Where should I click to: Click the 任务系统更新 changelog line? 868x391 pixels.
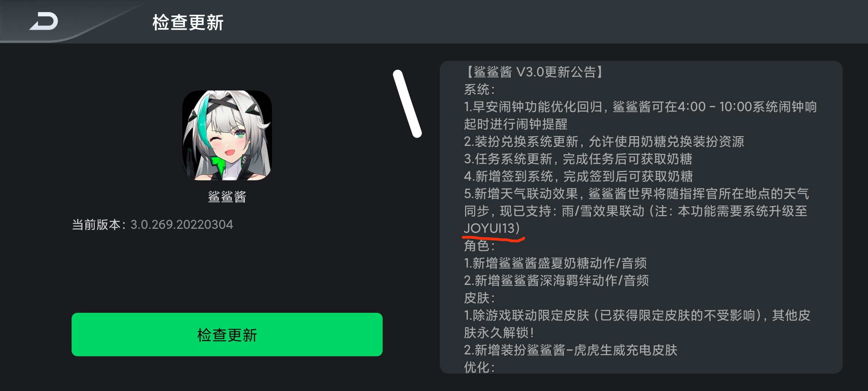click(578, 159)
